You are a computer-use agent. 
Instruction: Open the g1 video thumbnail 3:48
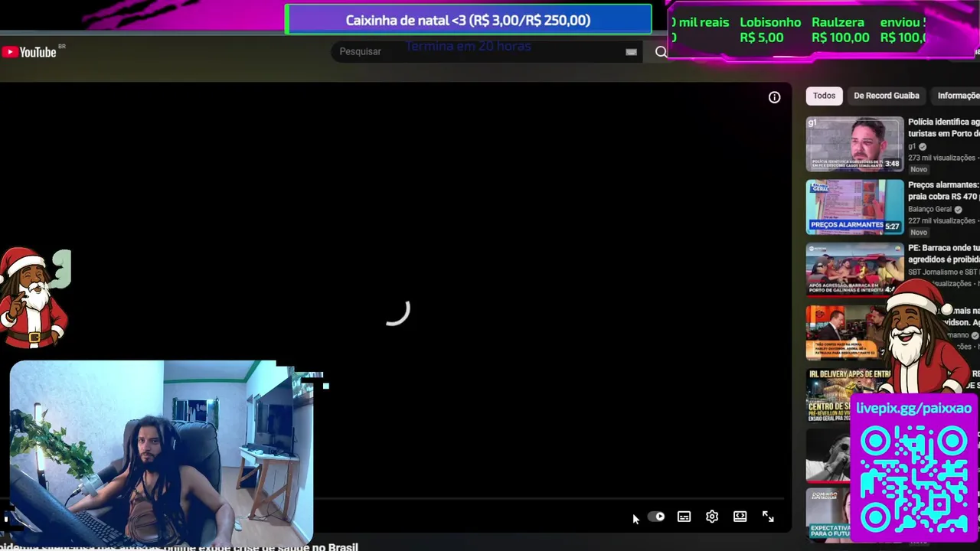click(854, 144)
